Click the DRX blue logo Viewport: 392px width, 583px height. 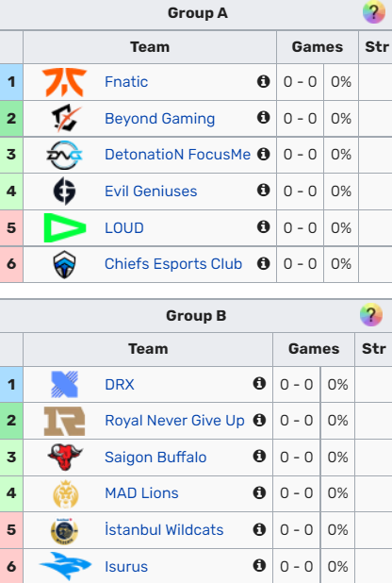click(x=65, y=384)
